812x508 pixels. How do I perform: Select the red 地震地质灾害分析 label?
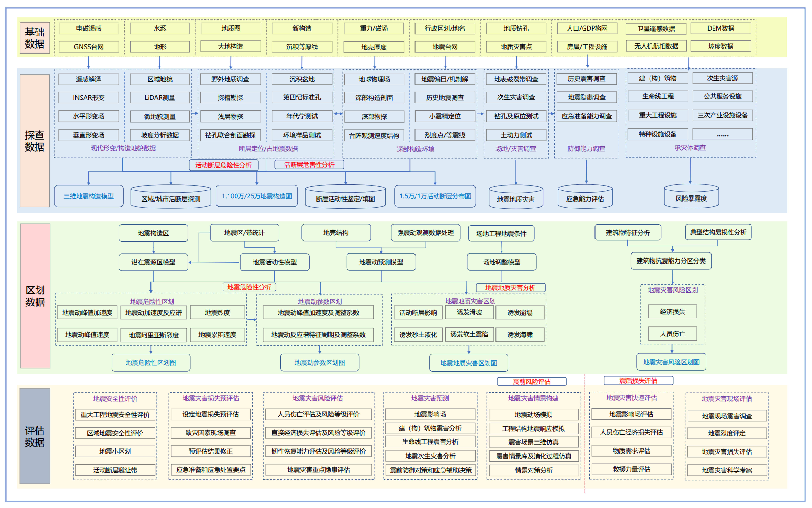pyautogui.click(x=510, y=288)
